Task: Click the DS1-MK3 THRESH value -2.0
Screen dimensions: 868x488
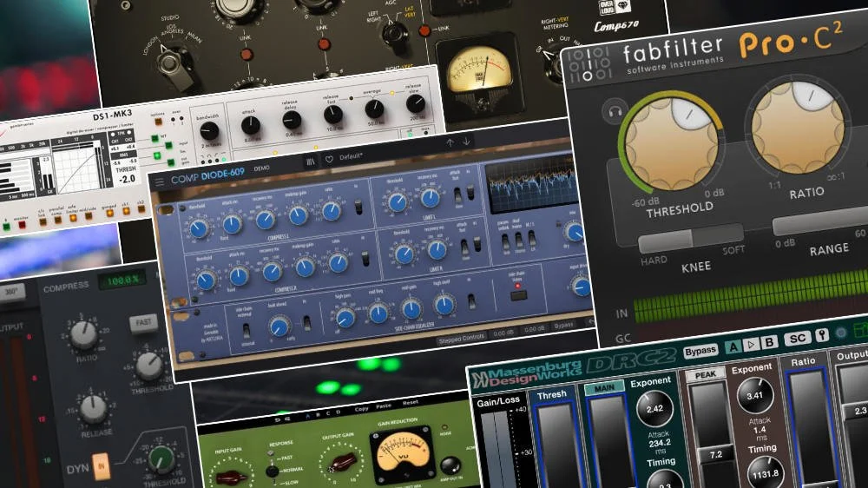Action: [127, 180]
